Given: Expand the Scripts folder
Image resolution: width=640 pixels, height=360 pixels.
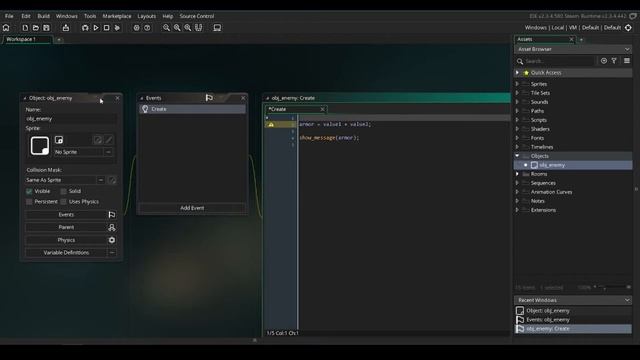Looking at the screenshot, I should (x=518, y=120).
